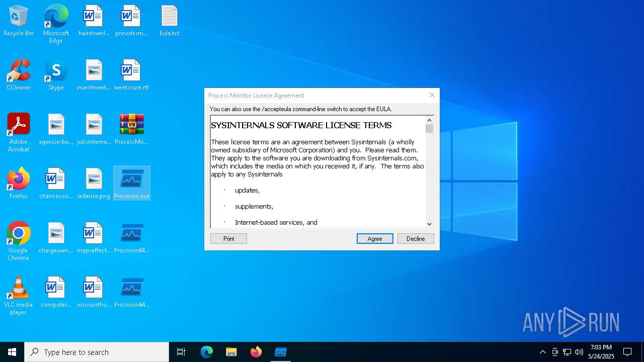Image resolution: width=644 pixels, height=362 pixels.
Task: Select the Adobe Acrobat desktop shortcut
Action: (19, 133)
